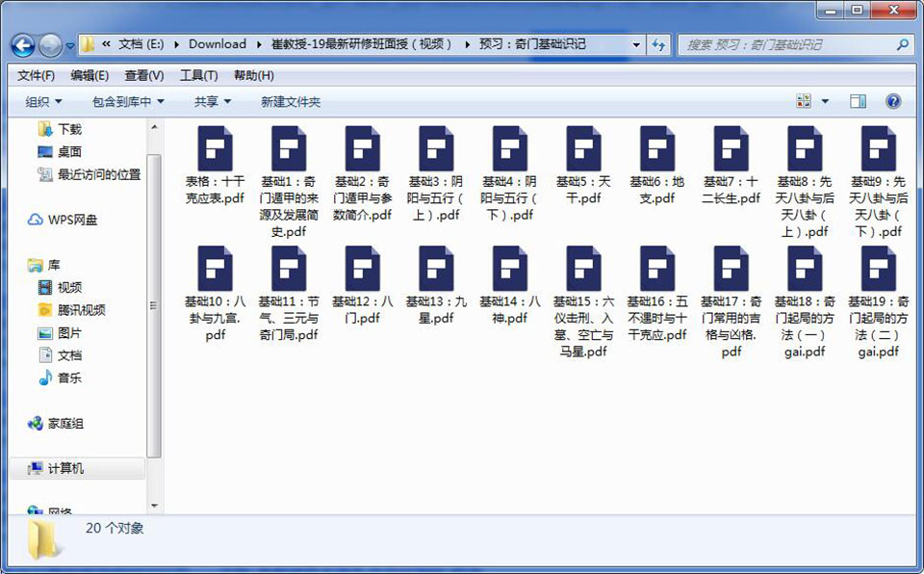924x574 pixels.
Task: Go to 崔教授-19最新研修班面授（视频） breadcrumb
Action: (362, 44)
